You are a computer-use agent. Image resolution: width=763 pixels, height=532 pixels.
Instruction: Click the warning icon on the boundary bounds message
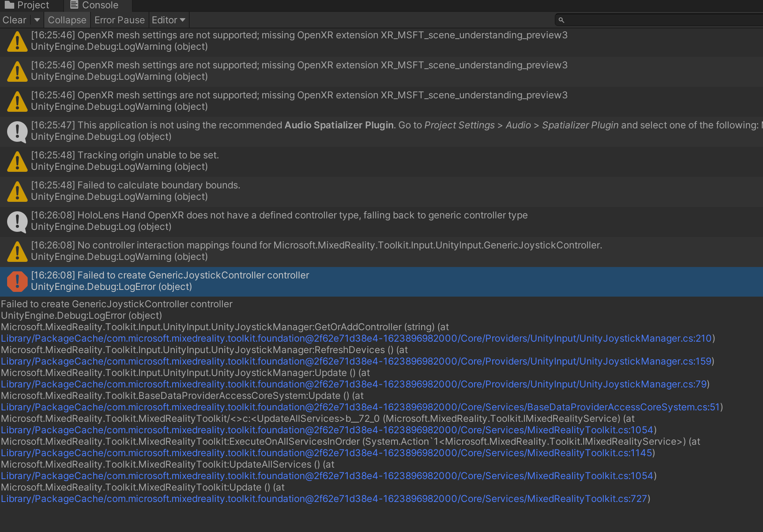tap(17, 191)
